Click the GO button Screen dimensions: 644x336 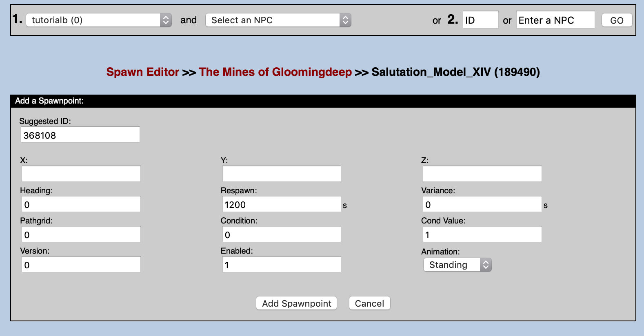(617, 20)
